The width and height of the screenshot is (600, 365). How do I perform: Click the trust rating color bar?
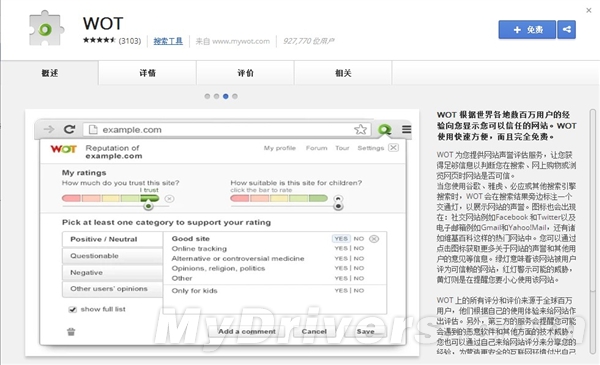(110, 198)
